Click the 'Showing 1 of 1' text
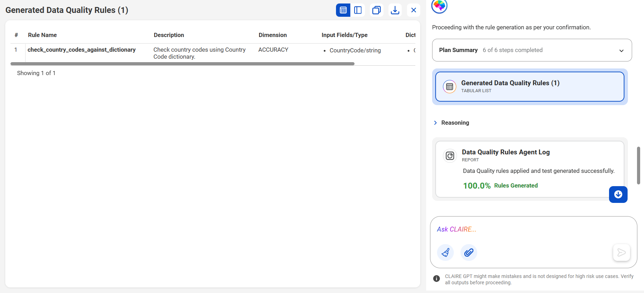Image resolution: width=644 pixels, height=293 pixels. point(36,73)
